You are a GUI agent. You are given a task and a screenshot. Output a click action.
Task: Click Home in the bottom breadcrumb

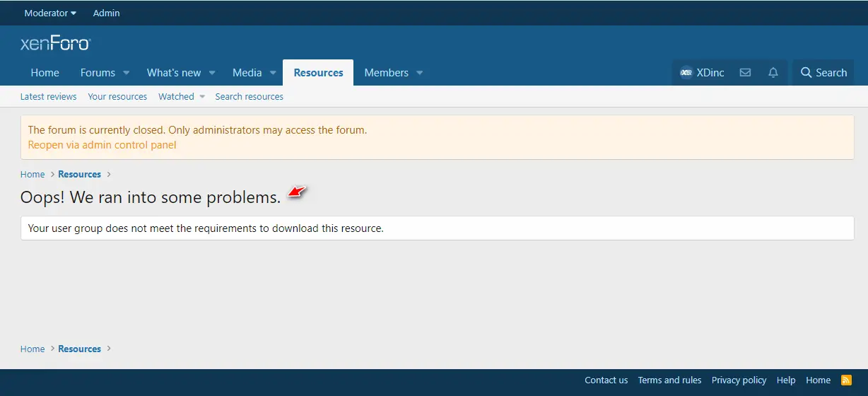[33, 349]
